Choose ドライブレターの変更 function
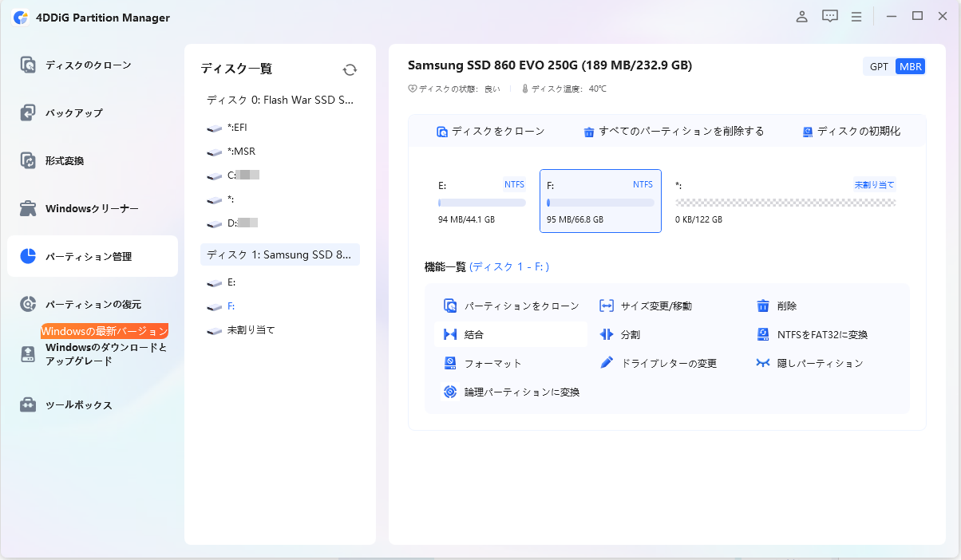961x560 pixels. coord(658,364)
